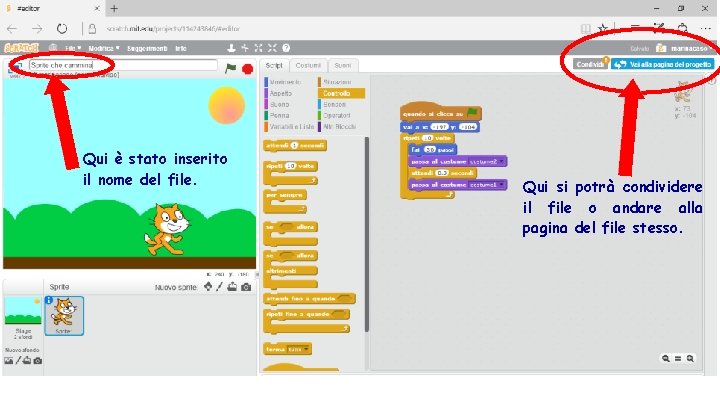Open the browser more options menu
Image resolution: width=720 pixels, height=405 pixels.
coord(705,28)
